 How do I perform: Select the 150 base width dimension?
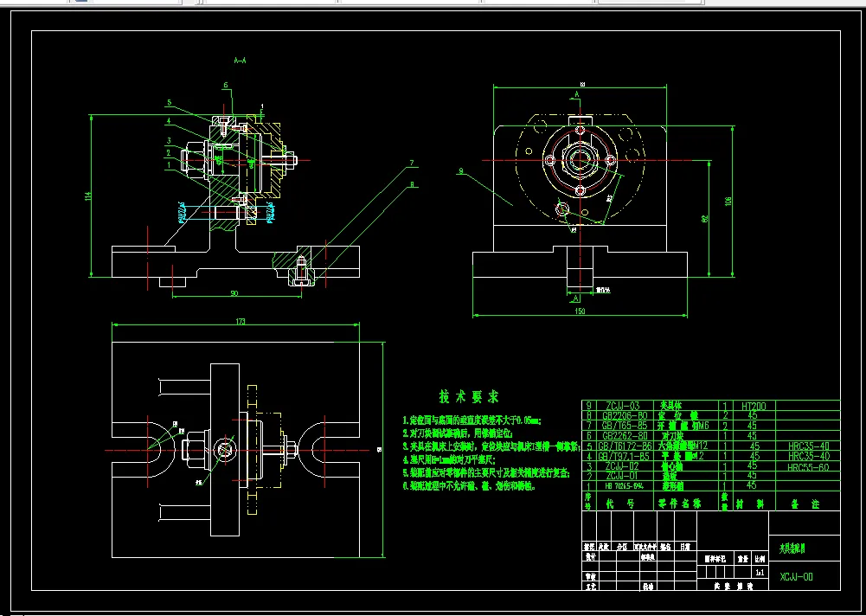pyautogui.click(x=580, y=311)
